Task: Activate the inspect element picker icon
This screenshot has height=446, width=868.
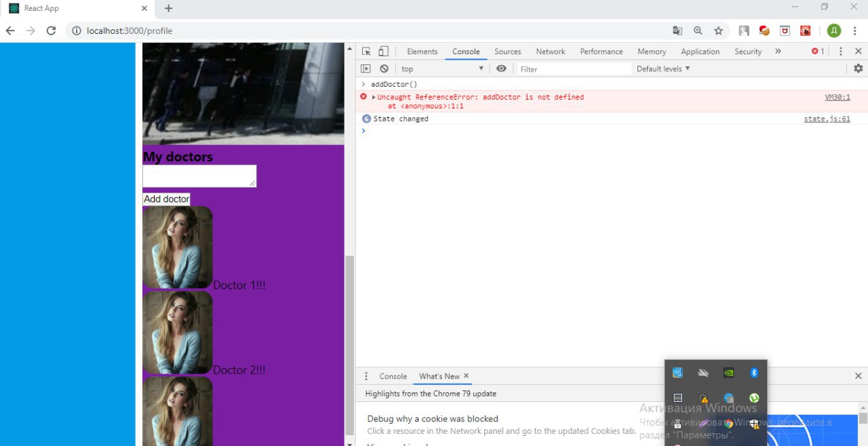Action: 366,52
